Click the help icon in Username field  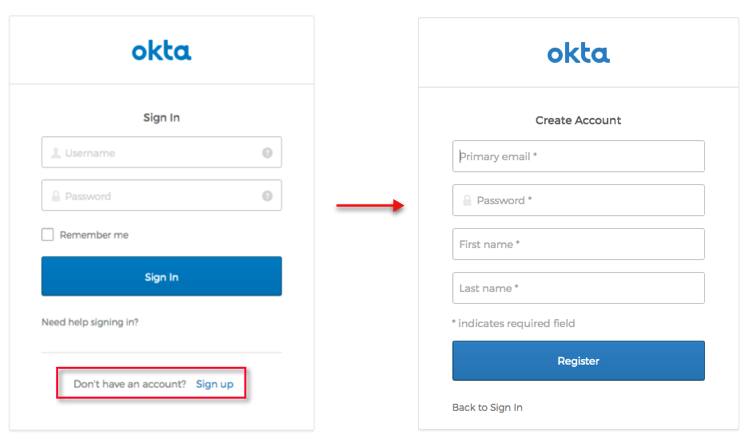tap(267, 153)
